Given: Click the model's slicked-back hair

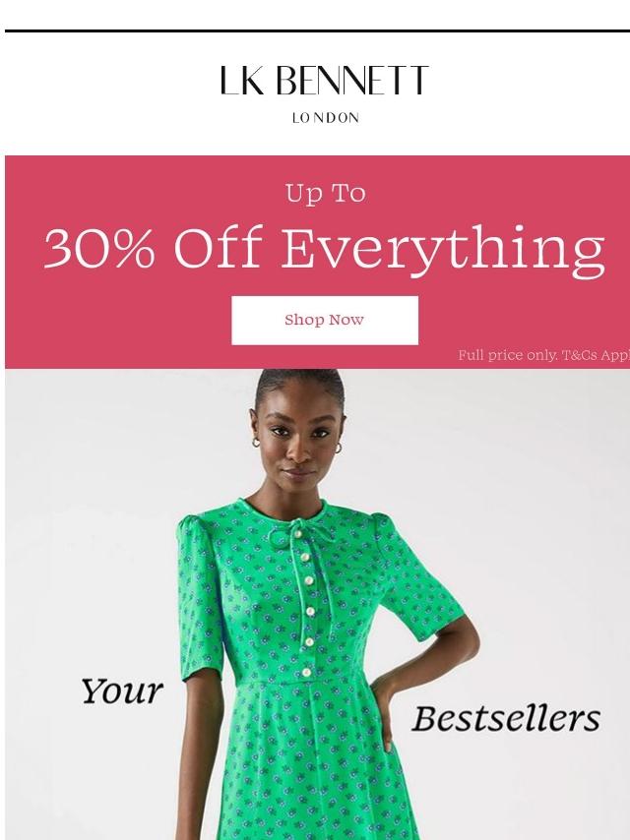Looking at the screenshot, I should [300, 383].
